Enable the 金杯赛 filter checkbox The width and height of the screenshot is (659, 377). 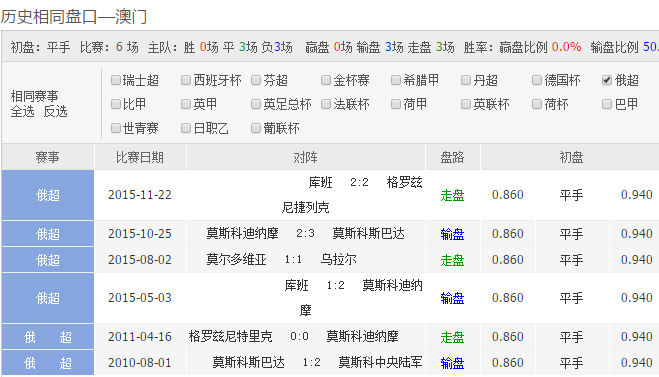(x=326, y=80)
